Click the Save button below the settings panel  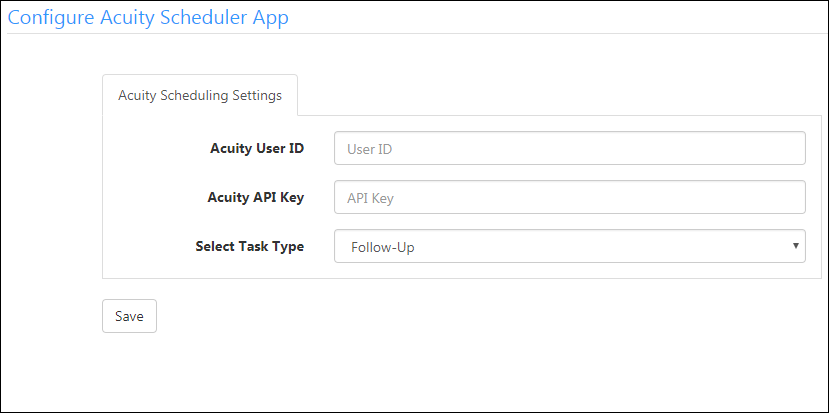pos(130,316)
